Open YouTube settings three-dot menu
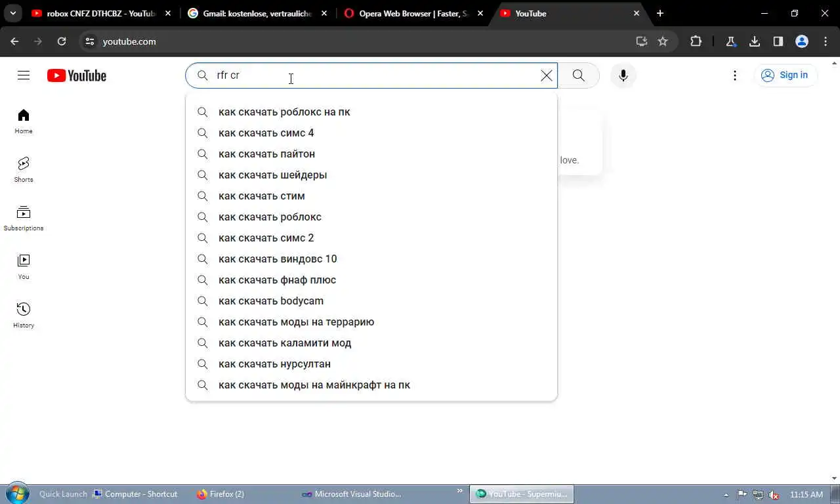840x504 pixels. tap(735, 75)
